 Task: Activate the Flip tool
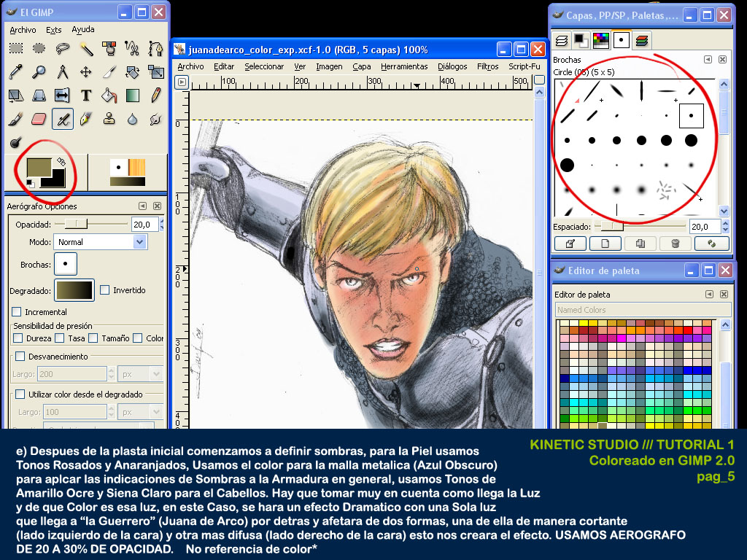tap(63, 96)
